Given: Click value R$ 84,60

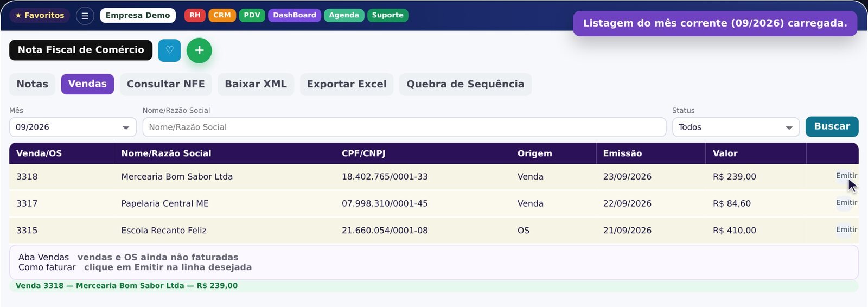Looking at the screenshot, I should tap(732, 204).
